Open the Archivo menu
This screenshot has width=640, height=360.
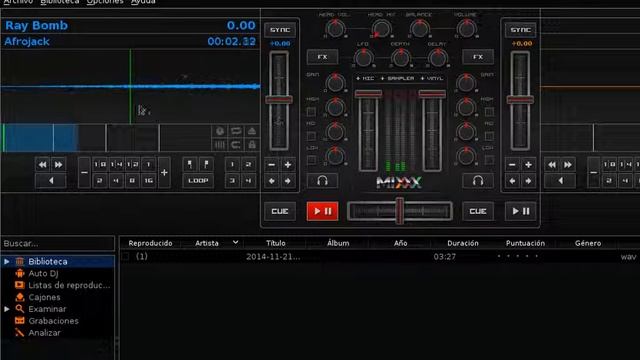click(x=18, y=2)
